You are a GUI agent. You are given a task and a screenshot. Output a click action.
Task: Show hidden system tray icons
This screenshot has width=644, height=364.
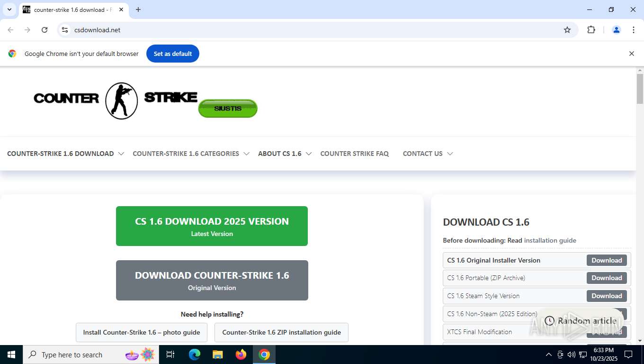tap(549, 355)
